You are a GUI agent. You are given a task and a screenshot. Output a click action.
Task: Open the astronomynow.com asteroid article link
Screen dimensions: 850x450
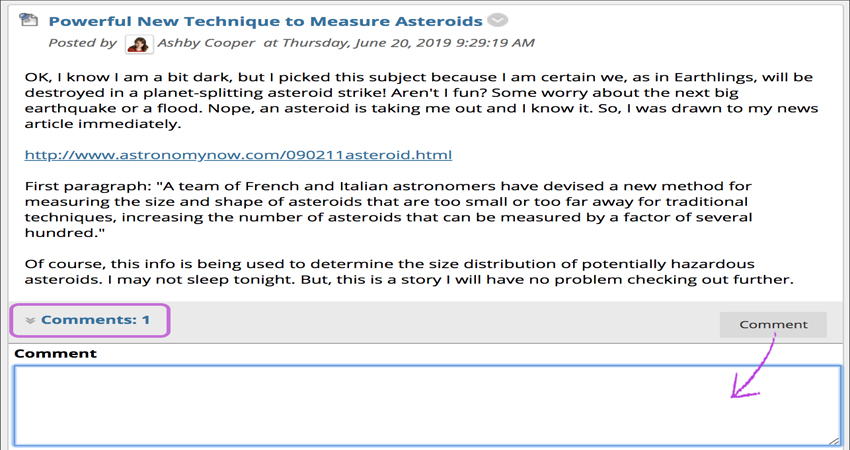pos(238,155)
